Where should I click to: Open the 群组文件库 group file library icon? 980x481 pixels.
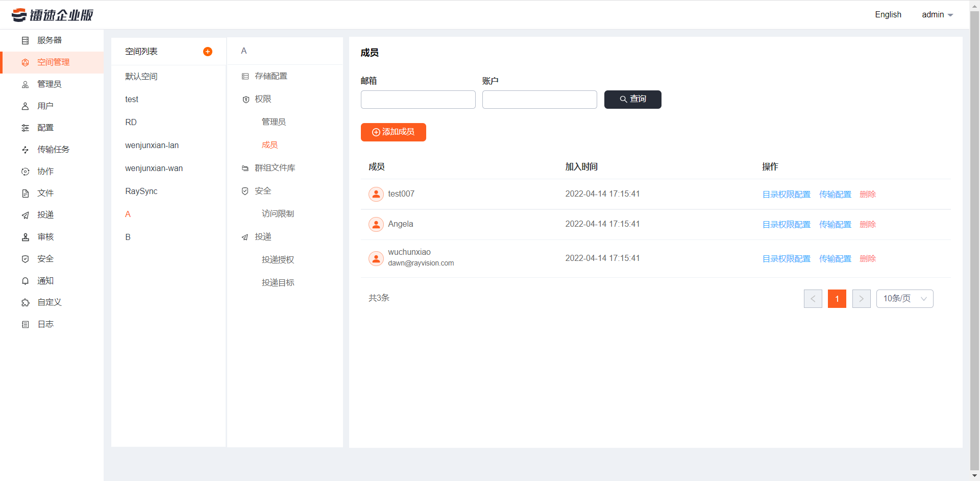tap(246, 168)
